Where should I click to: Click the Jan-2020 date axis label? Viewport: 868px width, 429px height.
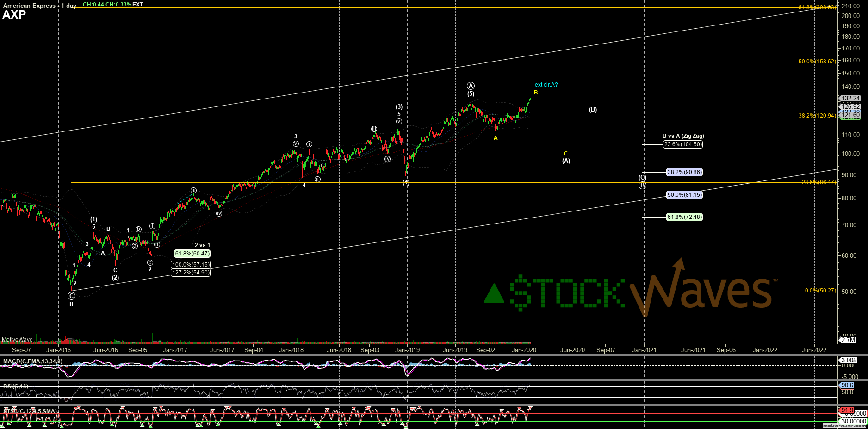pos(524,350)
